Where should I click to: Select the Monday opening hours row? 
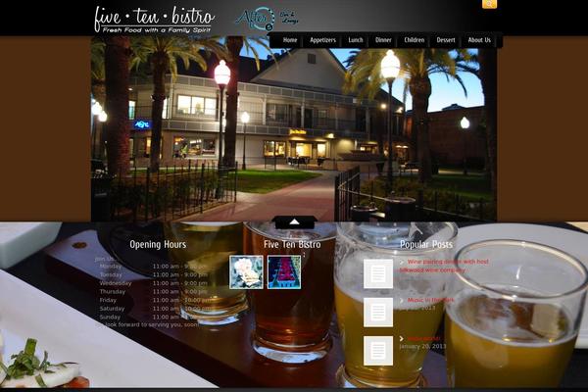[x=154, y=267]
